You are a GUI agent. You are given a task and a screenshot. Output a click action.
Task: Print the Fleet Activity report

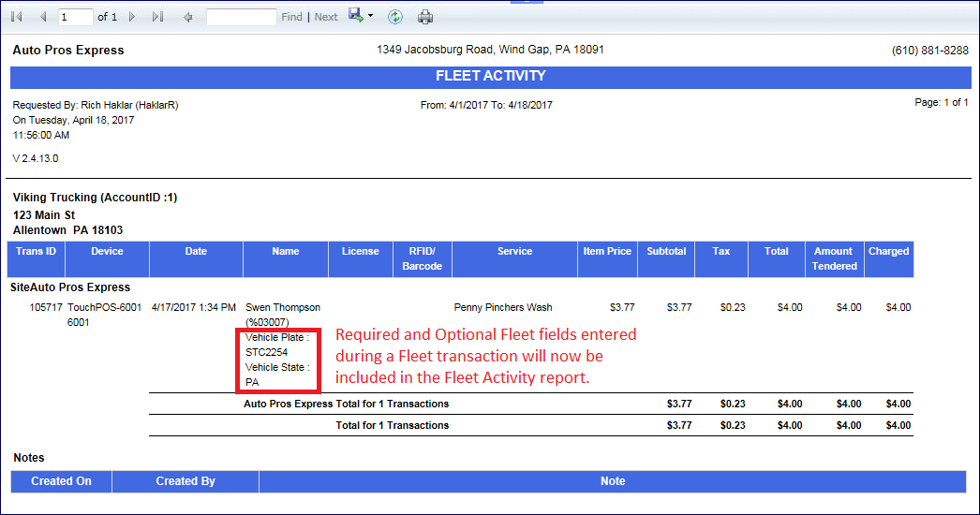tap(425, 17)
